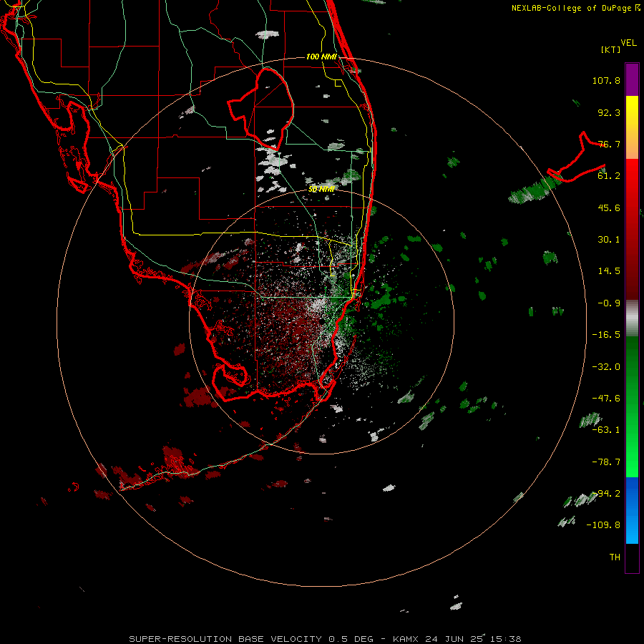The width and height of the screenshot is (644, 644).
Task: Click the -63.1 velocity scale value
Action: [606, 430]
